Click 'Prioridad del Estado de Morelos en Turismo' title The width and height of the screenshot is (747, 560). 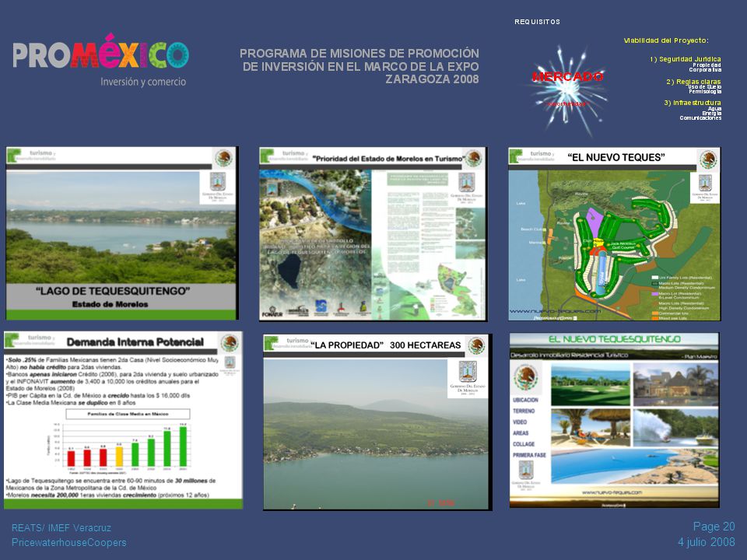click(388, 159)
